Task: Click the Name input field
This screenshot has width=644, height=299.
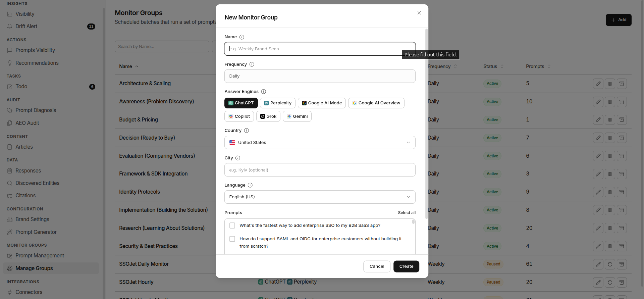Action: pyautogui.click(x=320, y=49)
